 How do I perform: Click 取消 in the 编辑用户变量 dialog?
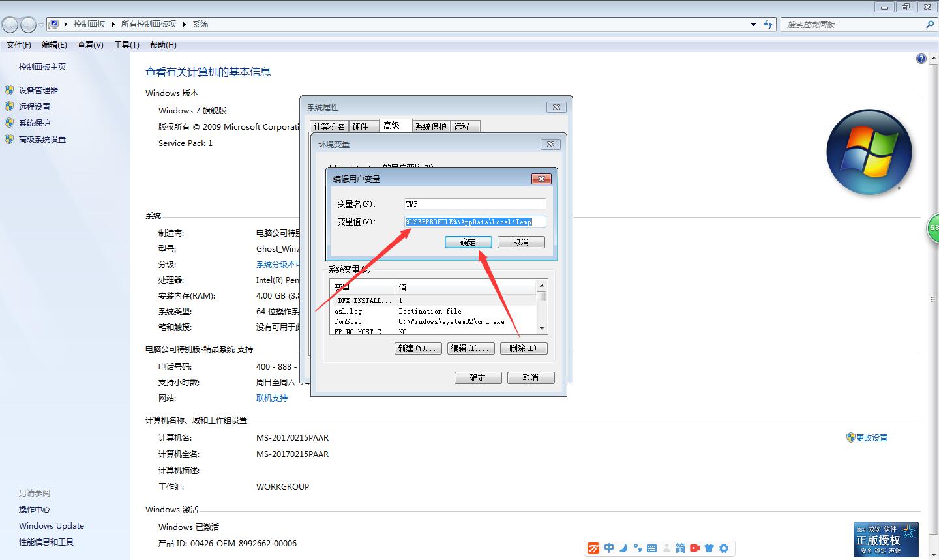pyautogui.click(x=521, y=242)
